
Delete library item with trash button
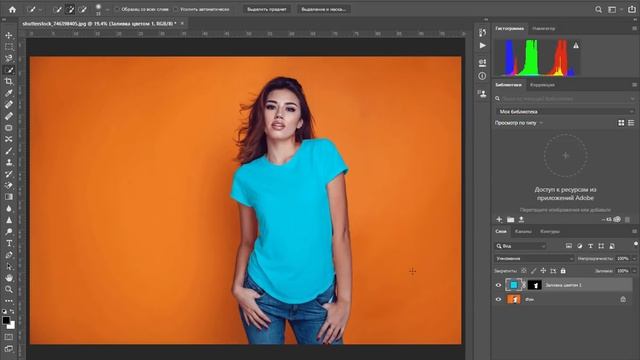[627, 220]
